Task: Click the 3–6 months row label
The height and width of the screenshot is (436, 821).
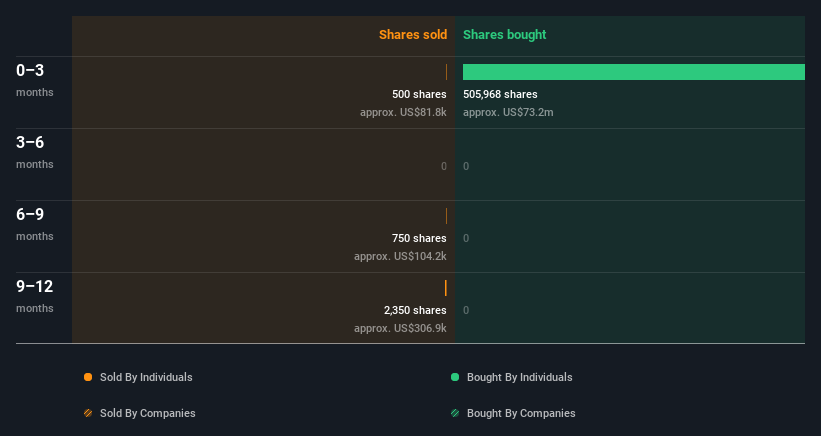Action: pyautogui.click(x=35, y=152)
